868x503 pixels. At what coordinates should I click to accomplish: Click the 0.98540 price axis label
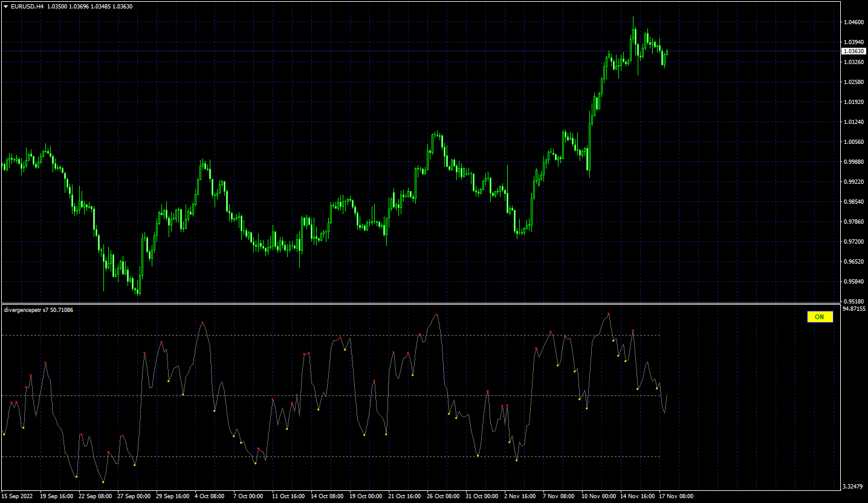tap(853, 202)
